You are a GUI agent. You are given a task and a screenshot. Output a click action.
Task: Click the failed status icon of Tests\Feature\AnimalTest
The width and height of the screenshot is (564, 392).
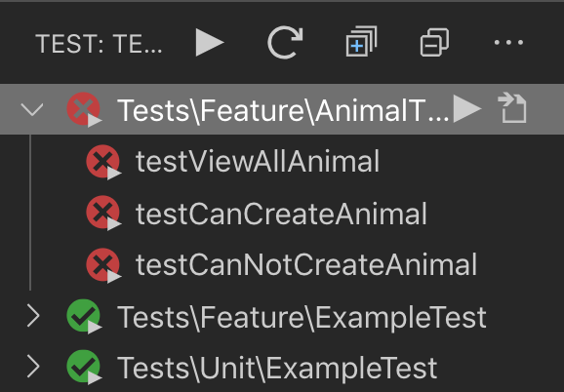[x=84, y=109]
